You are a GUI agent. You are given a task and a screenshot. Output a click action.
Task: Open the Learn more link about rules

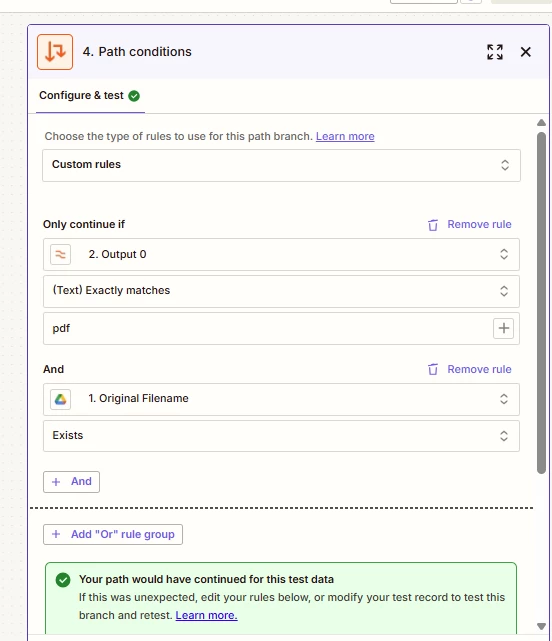(x=345, y=136)
